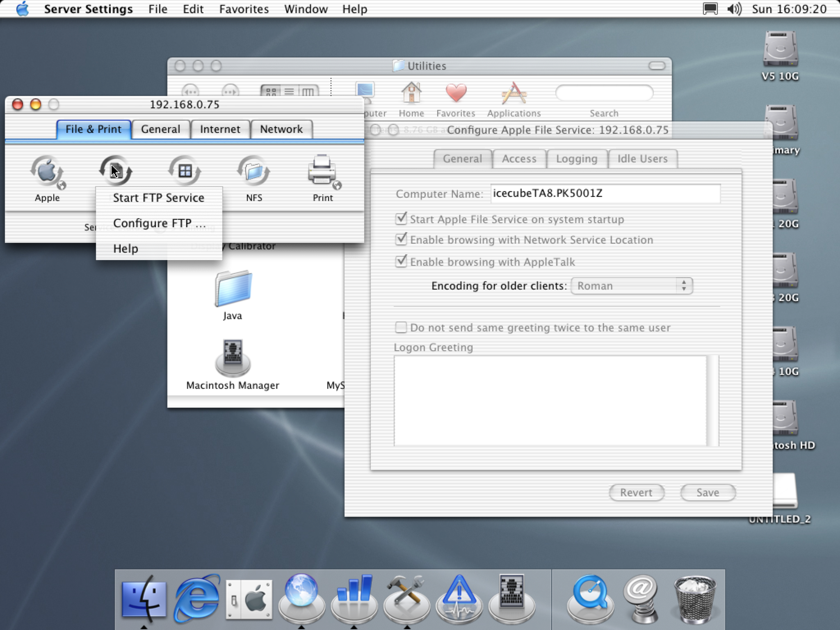Click Applications icon in Utilities toolbar
The height and width of the screenshot is (630, 840).
coord(514,93)
